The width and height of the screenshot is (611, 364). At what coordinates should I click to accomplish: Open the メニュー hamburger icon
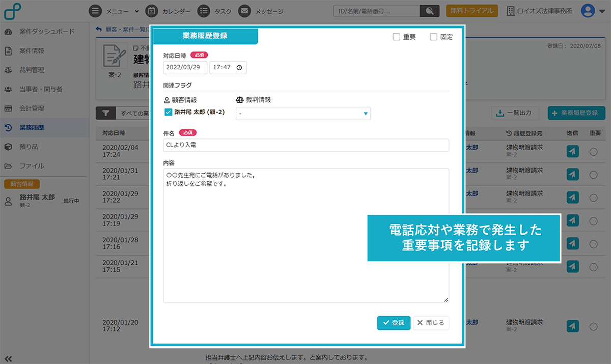pyautogui.click(x=95, y=11)
